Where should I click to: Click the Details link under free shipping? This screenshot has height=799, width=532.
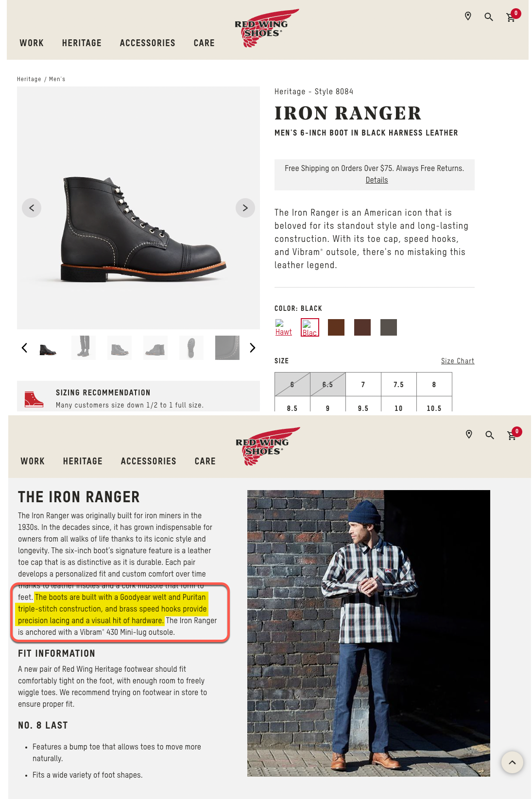click(377, 180)
